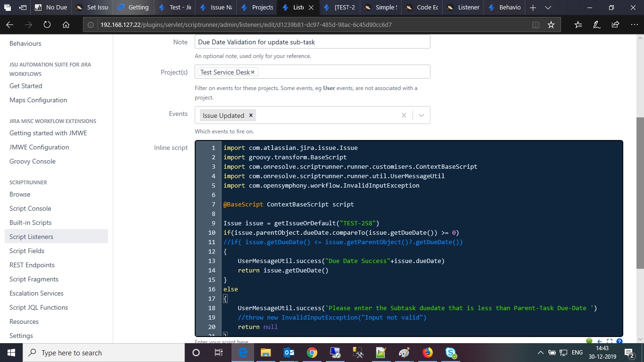
Task: Open Escalation Services in the sidebar
Action: 36,293
